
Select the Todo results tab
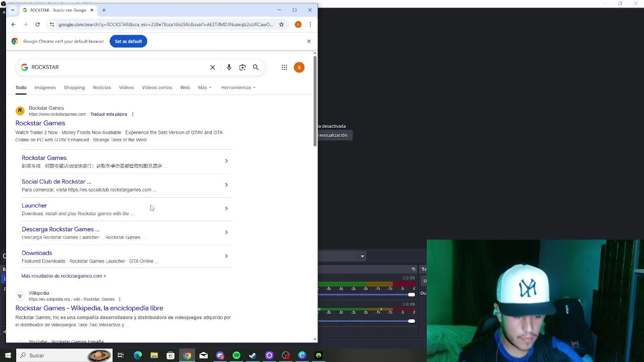pyautogui.click(x=21, y=87)
